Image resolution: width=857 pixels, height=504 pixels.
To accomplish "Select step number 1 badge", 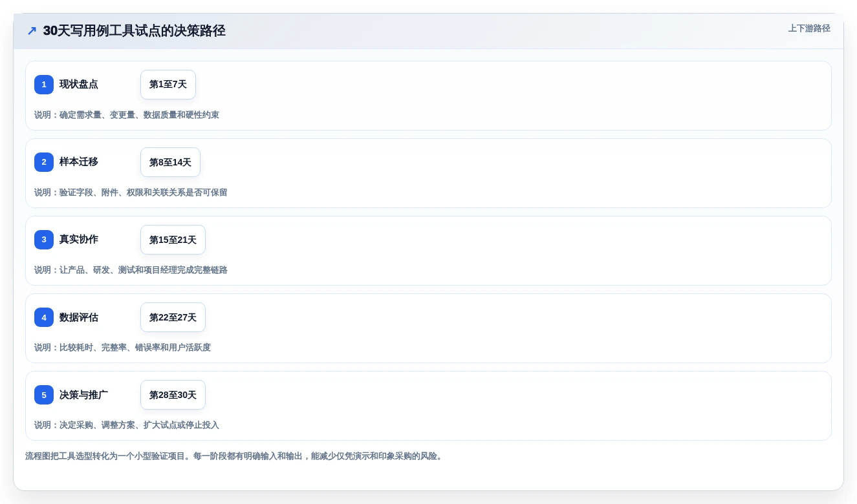I will tap(44, 85).
